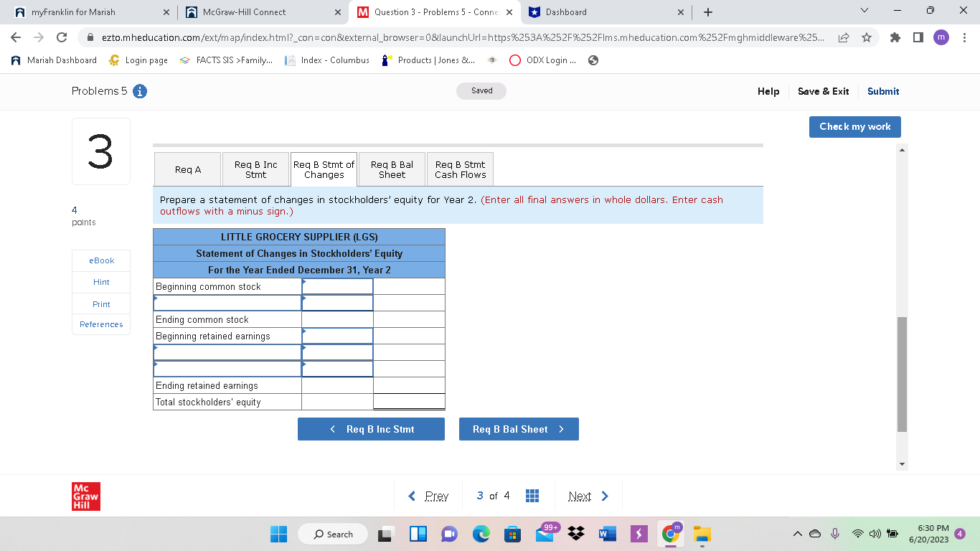Image resolution: width=980 pixels, height=551 pixels.
Task: Click the Beginning retained earnings amount field
Action: (337, 336)
